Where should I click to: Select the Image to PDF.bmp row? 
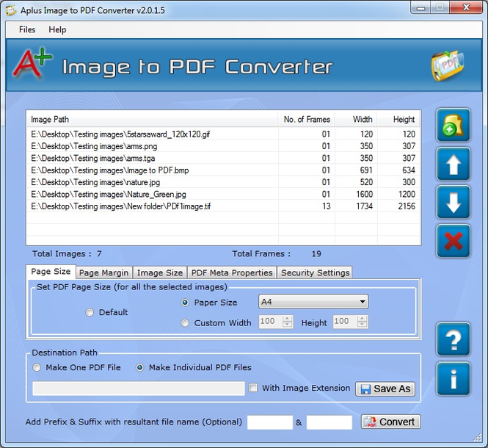tap(224, 170)
